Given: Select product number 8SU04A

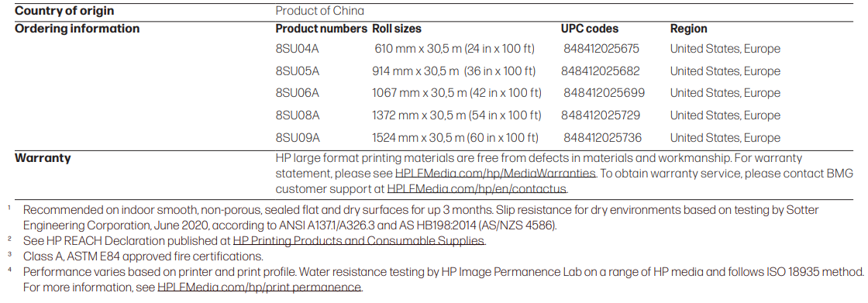Looking at the screenshot, I should point(298,49).
